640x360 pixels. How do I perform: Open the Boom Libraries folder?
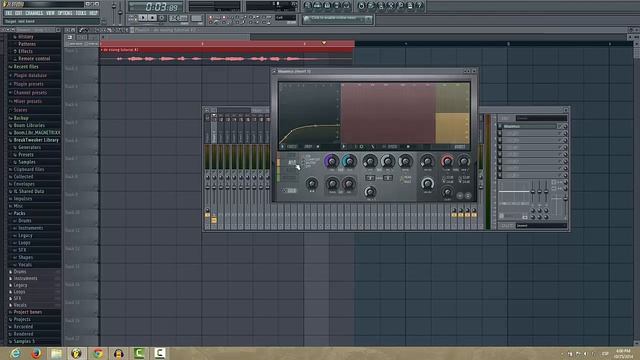pos(29,125)
